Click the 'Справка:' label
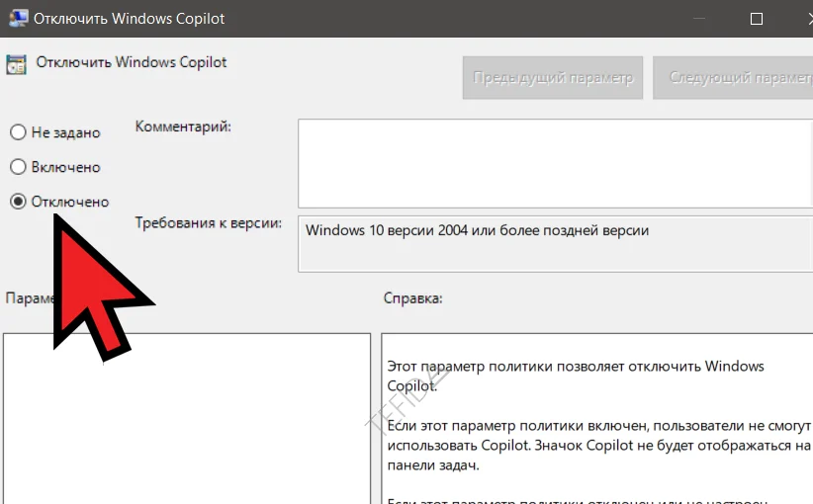Viewport: 813px width, 504px height. coord(412,298)
